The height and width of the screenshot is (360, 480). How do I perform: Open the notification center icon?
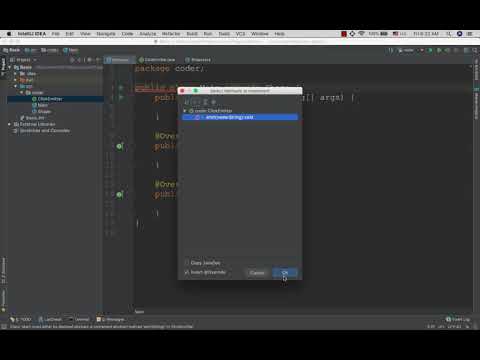pos(470,34)
